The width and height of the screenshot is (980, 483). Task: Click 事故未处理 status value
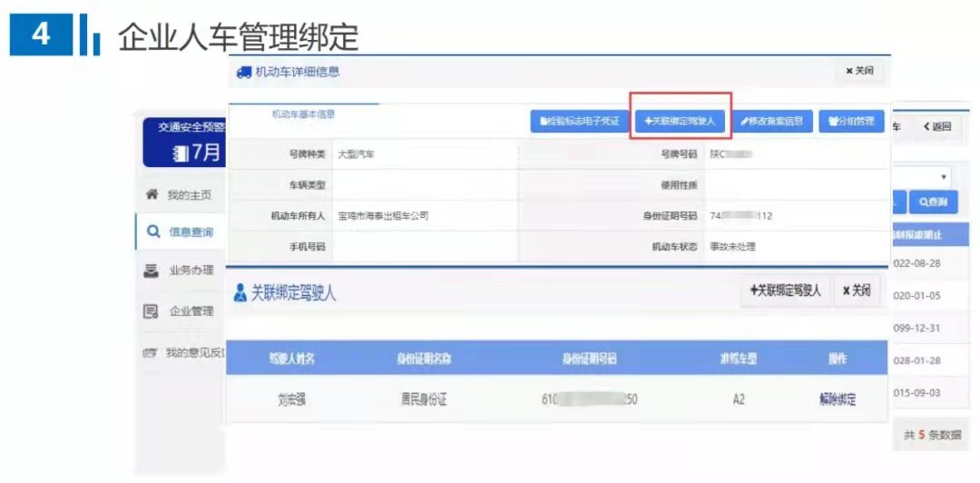click(x=732, y=247)
